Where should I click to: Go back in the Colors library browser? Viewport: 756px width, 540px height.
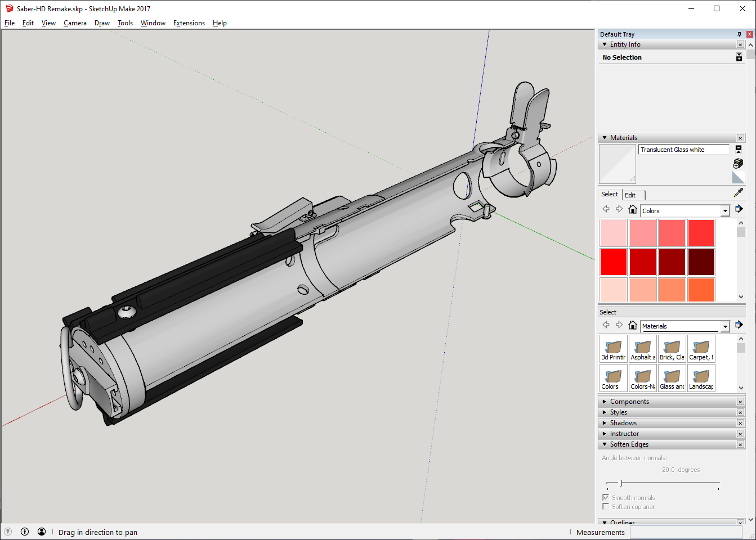pyautogui.click(x=606, y=209)
